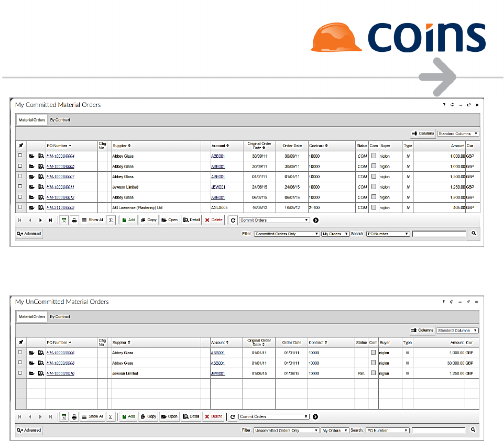Open Standard Columns dropdown in Committed Orders
504x441 pixels.
point(458,134)
